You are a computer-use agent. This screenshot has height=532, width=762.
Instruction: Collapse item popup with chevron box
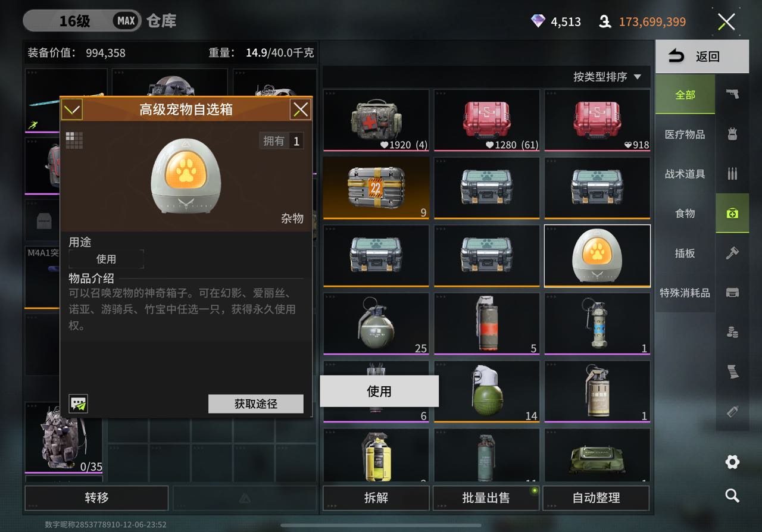[72, 109]
